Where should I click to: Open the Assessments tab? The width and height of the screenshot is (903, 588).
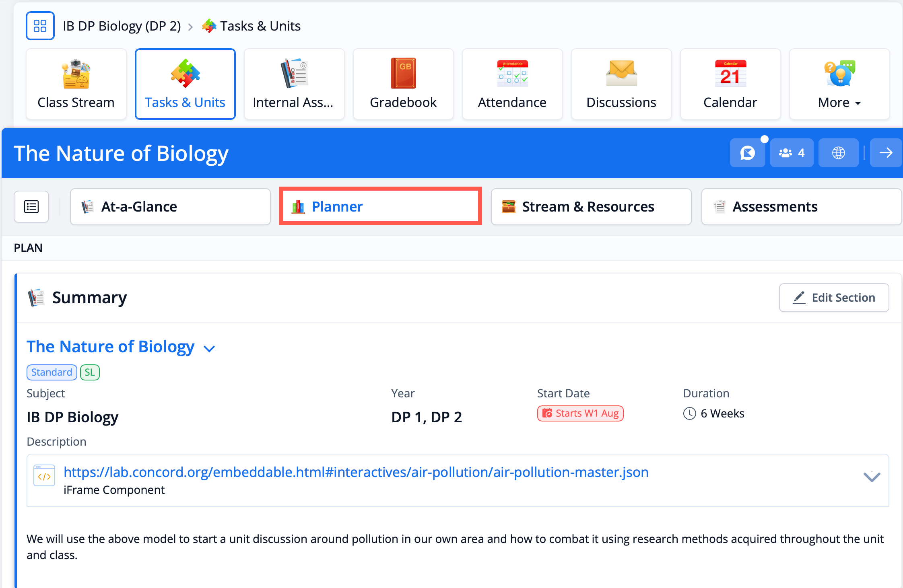(x=801, y=207)
